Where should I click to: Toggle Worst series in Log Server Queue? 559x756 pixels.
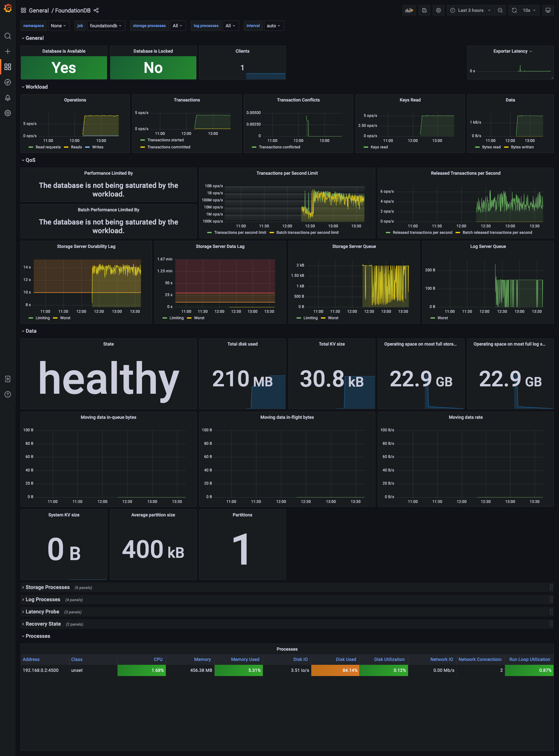(x=442, y=318)
